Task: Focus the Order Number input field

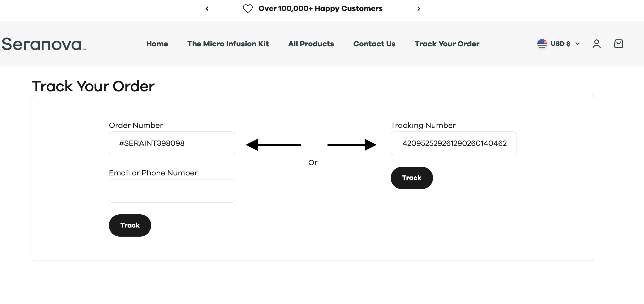Action: [172, 143]
